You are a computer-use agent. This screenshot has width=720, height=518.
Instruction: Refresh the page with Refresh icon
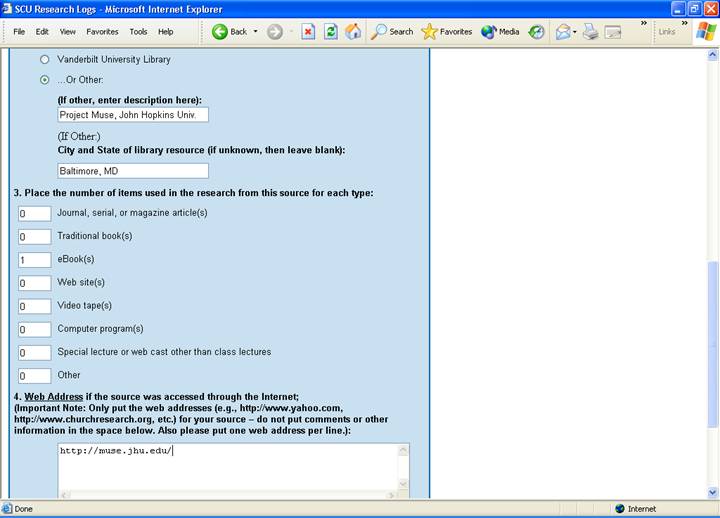click(x=330, y=32)
